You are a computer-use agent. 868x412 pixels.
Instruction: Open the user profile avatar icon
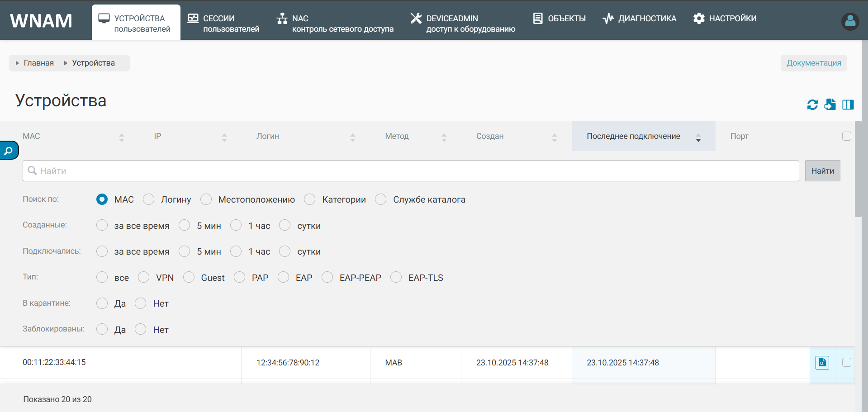850,21
